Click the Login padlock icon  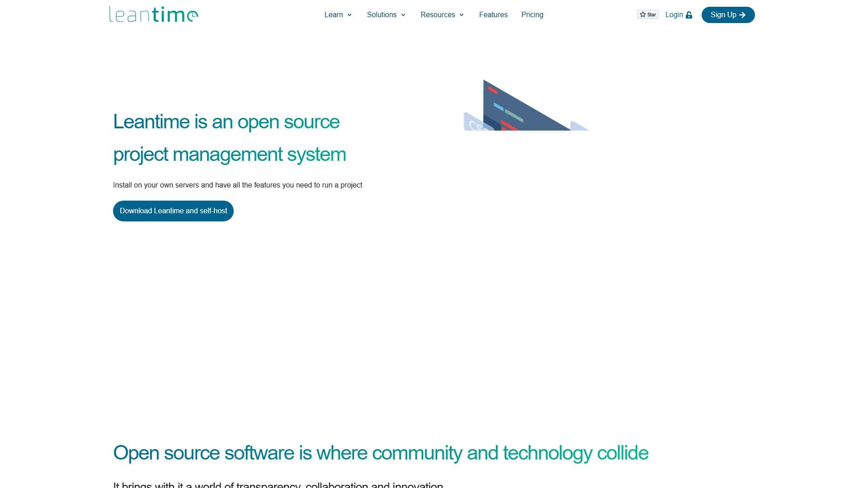point(689,15)
